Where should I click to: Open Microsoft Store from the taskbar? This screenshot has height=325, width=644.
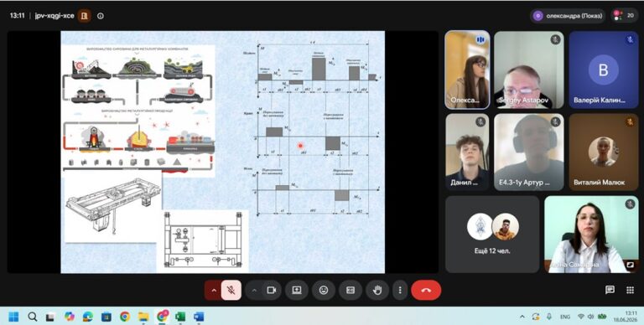point(106,317)
